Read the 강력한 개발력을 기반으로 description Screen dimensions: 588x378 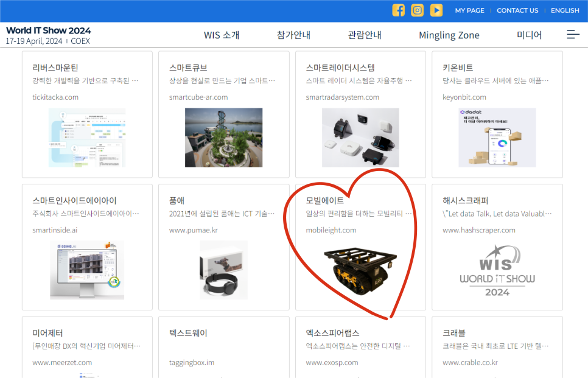[x=85, y=80]
